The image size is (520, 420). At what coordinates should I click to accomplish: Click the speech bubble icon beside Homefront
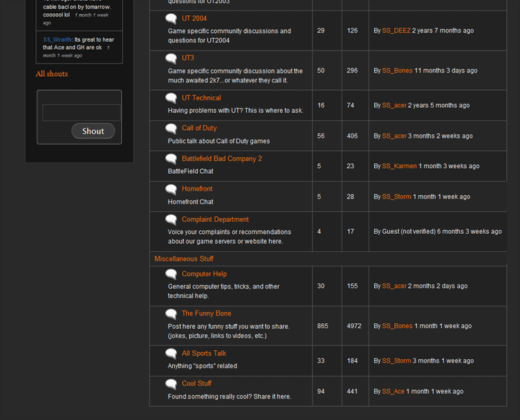point(171,189)
